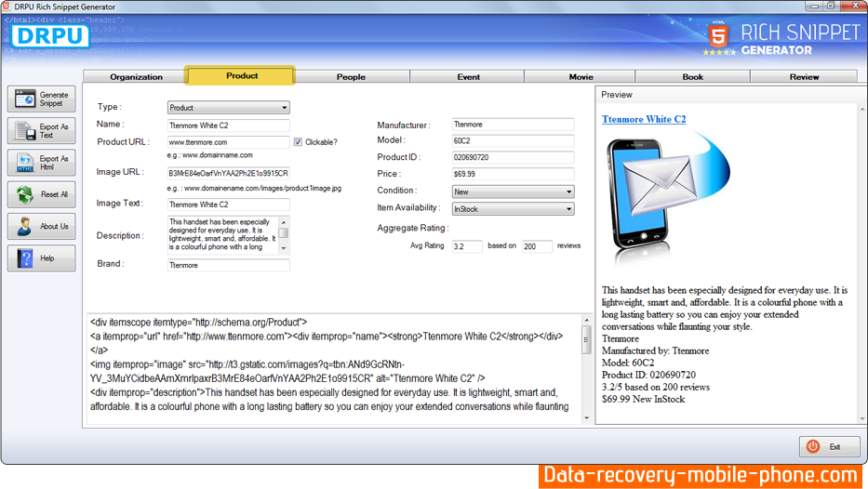
Task: Click the code output scrollbar down arrow
Action: 587,418
